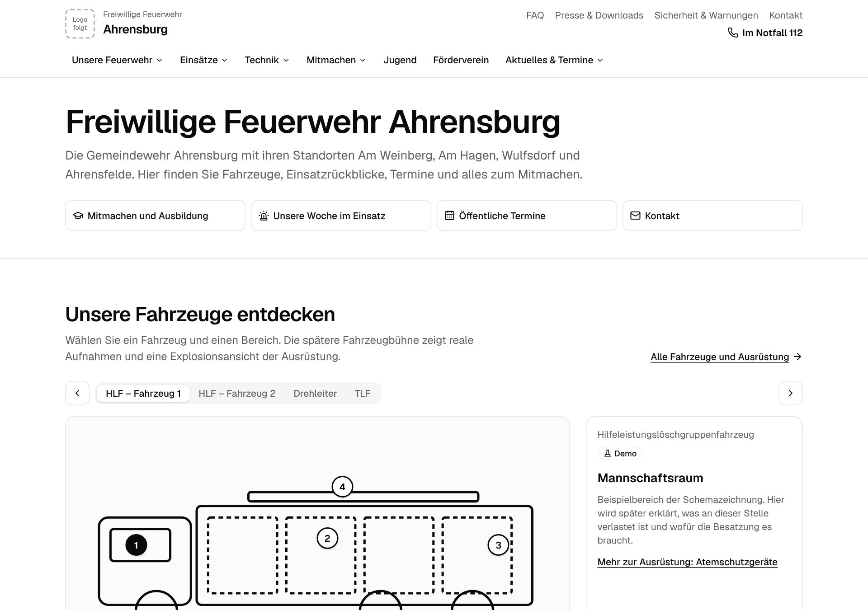
Task: Select hotspot marker 2 on the vehicle diagram
Action: 327,538
